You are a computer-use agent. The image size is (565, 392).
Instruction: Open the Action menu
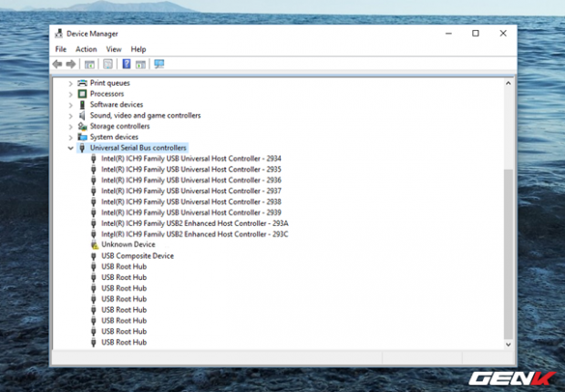click(x=86, y=49)
